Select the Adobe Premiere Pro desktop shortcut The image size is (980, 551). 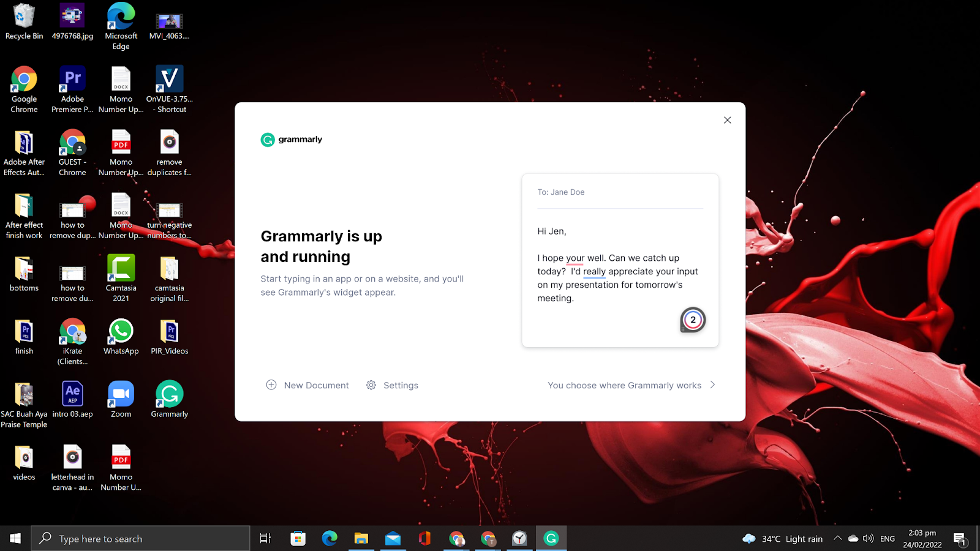pos(72,89)
